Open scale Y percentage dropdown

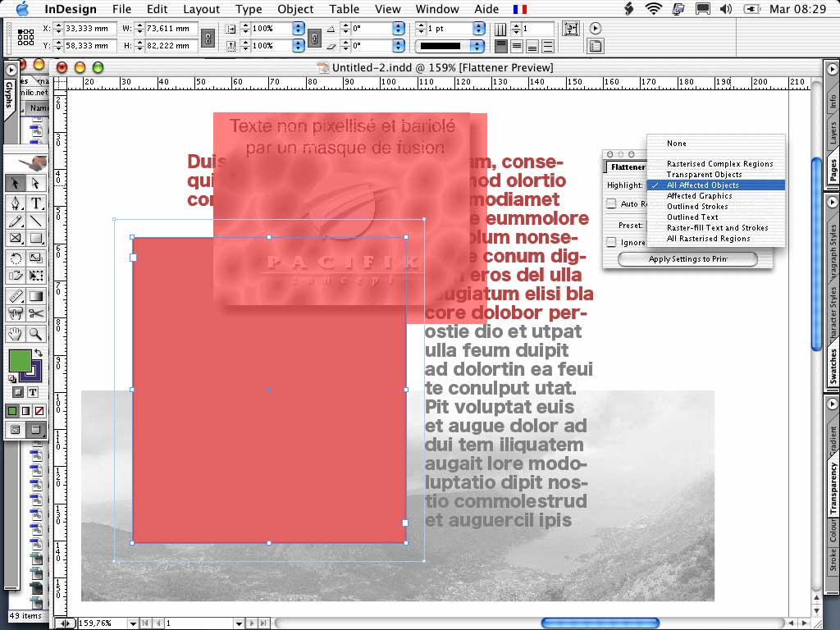[299, 46]
